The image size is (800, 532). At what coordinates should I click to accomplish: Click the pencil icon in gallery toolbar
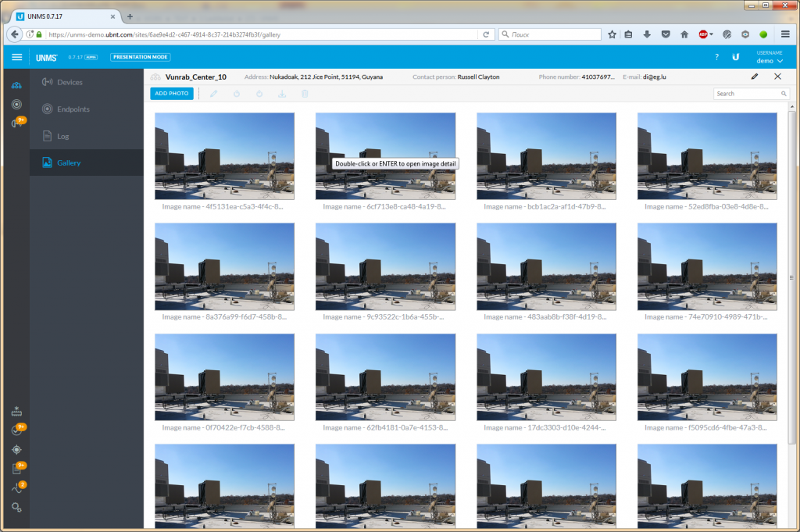point(213,94)
